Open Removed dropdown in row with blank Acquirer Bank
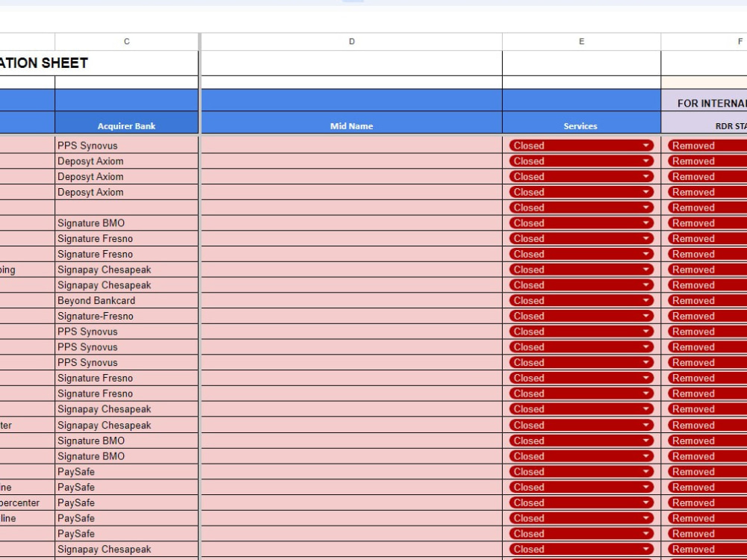This screenshot has height=560, width=747. coord(707,208)
